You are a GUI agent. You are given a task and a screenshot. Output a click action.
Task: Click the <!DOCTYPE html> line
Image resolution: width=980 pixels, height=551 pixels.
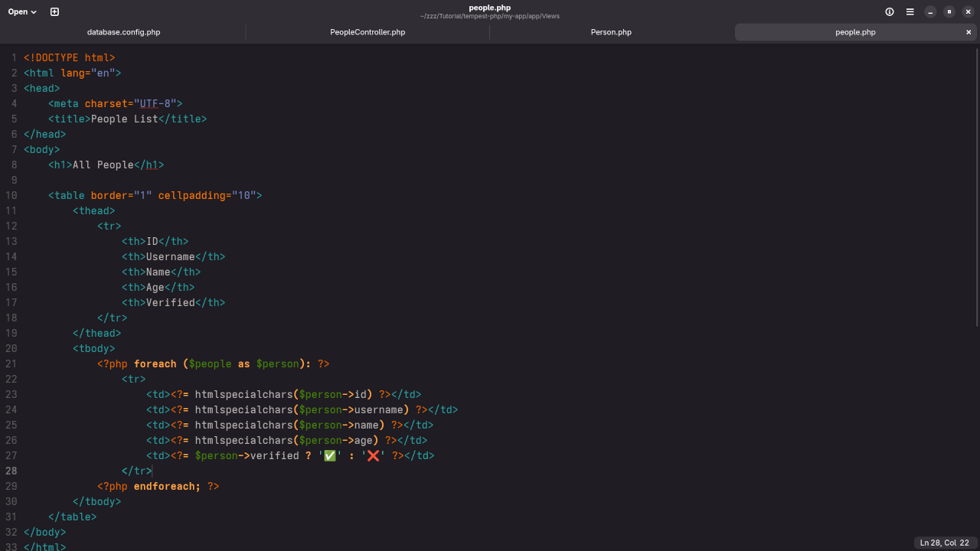tap(70, 57)
